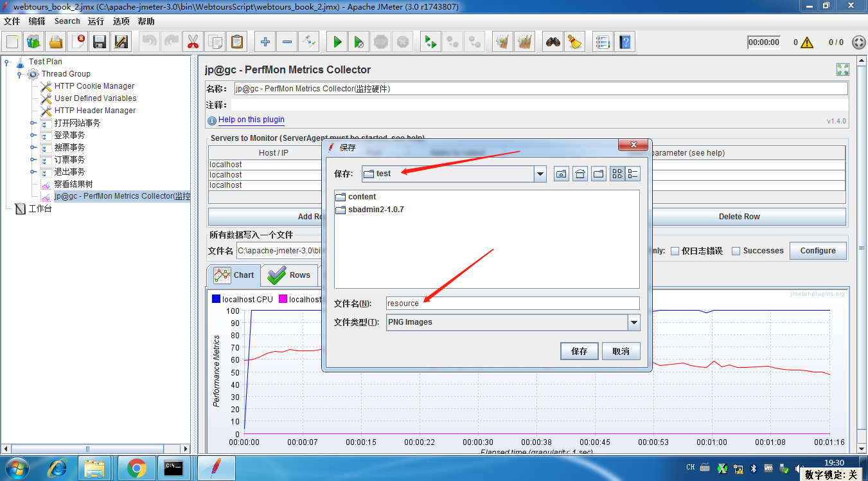This screenshot has width=868, height=481.
Task: Click the localhost CPU blue legend swatch
Action: coord(216,299)
